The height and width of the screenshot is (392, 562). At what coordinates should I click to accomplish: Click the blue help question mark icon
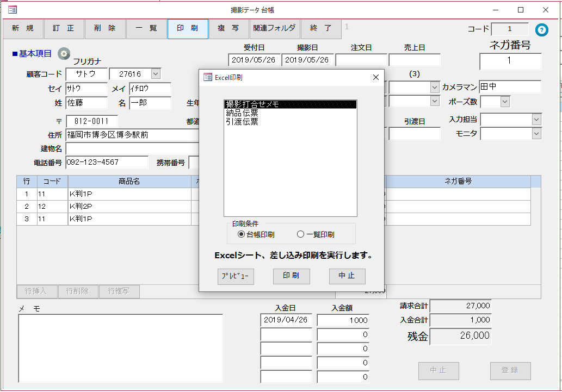(541, 30)
